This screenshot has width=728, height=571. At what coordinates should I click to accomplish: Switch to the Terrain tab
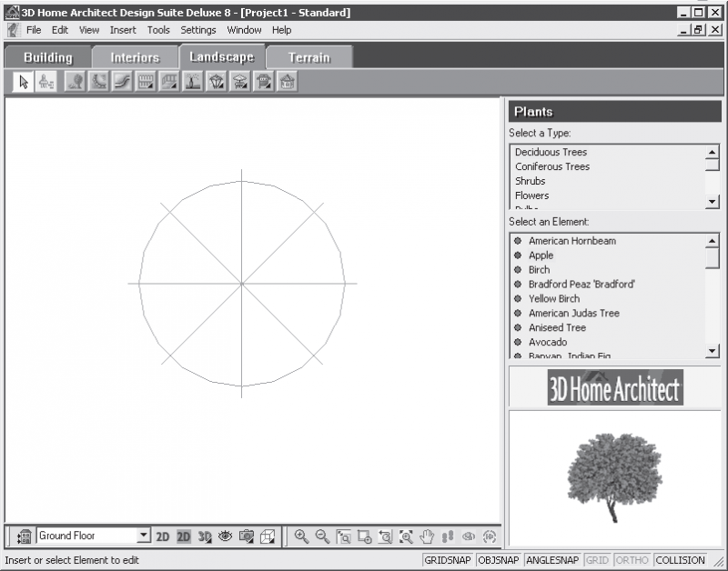point(309,57)
